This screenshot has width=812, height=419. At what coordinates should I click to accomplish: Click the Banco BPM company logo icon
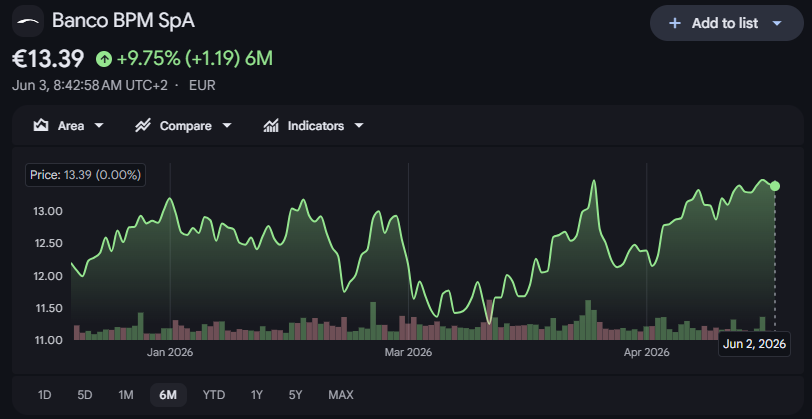[28, 21]
